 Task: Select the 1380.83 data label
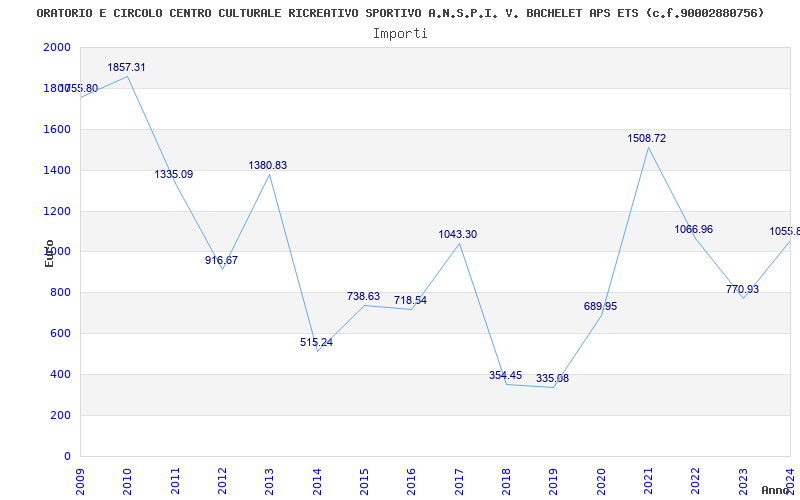coord(267,165)
